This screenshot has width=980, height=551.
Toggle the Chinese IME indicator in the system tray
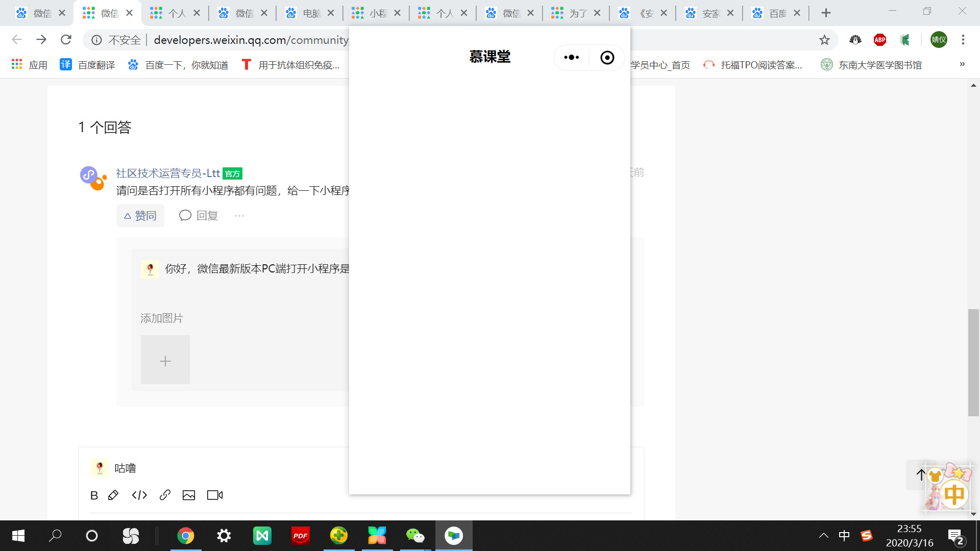844,535
